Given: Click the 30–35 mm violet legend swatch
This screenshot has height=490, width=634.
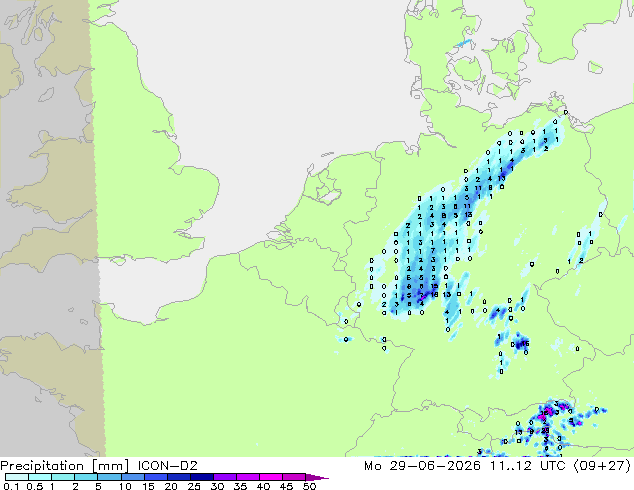Looking at the screenshot, I should pyautogui.click(x=225, y=477).
